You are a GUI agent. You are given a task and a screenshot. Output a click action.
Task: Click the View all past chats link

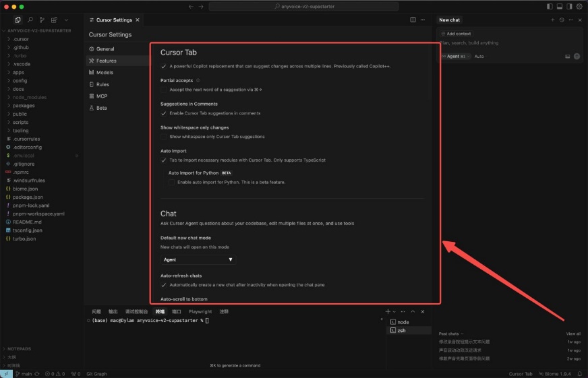tap(573, 334)
